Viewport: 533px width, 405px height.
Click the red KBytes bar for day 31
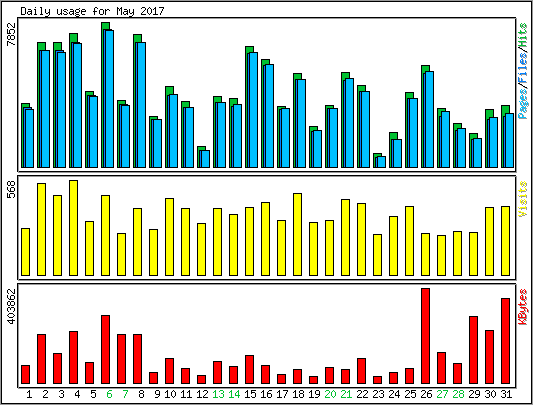(505, 341)
